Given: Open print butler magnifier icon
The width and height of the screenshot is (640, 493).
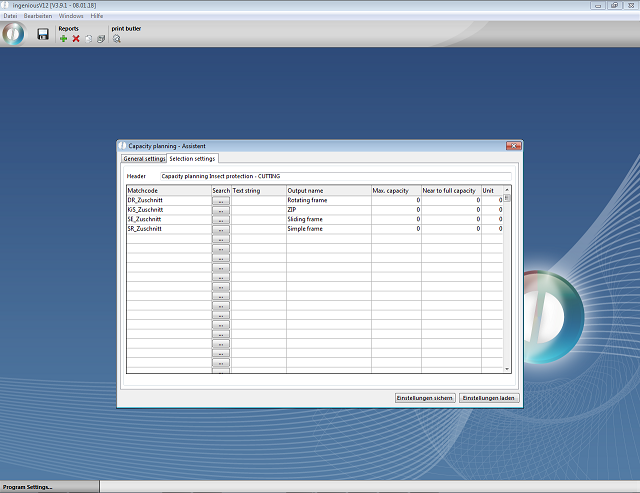Looking at the screenshot, I should pyautogui.click(x=117, y=39).
